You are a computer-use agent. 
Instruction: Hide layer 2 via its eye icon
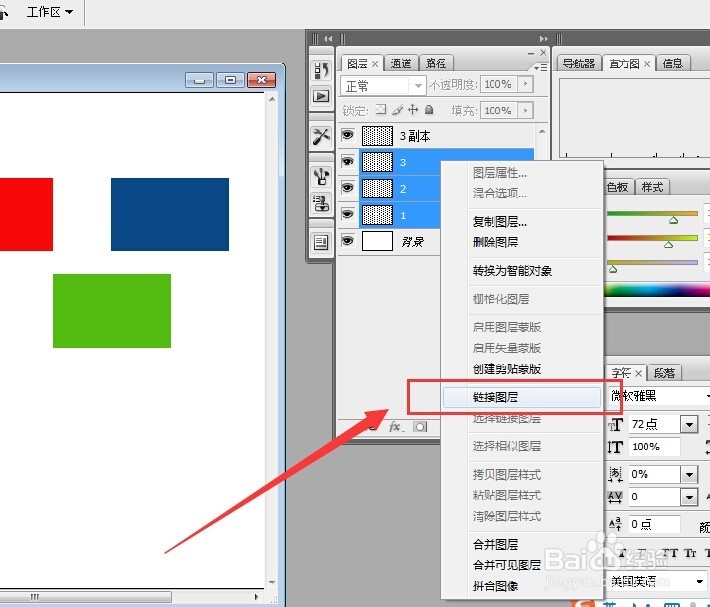tap(347, 187)
